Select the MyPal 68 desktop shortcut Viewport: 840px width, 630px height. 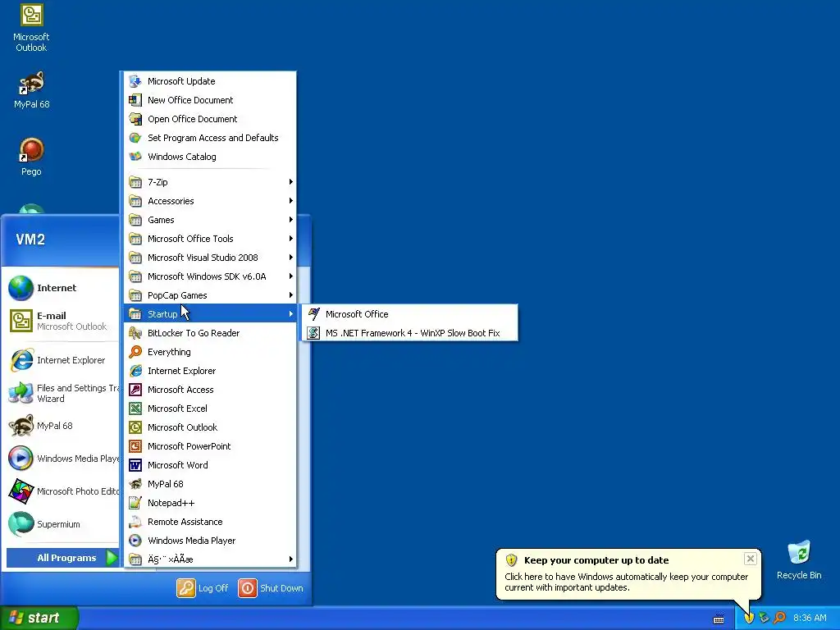tap(31, 90)
